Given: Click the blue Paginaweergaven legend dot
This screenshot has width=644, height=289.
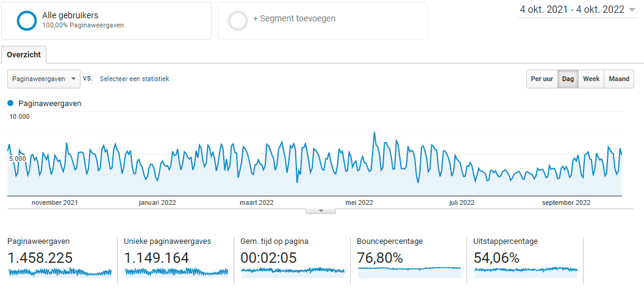Looking at the screenshot, I should click(10, 103).
